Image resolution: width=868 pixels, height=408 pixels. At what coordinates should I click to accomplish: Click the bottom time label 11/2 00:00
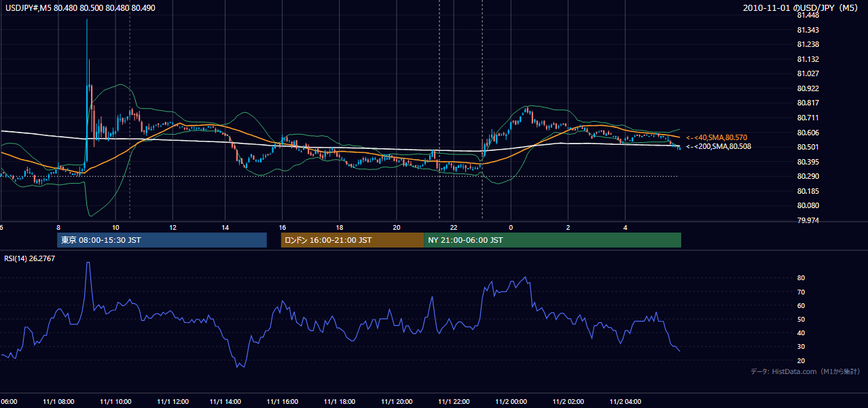511,402
